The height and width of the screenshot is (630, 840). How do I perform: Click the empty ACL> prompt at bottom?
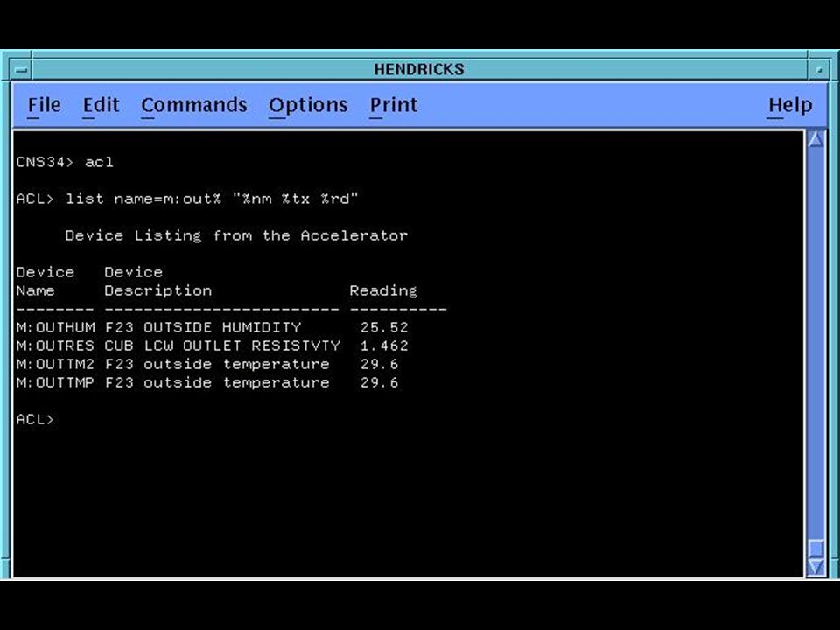pyautogui.click(x=35, y=419)
